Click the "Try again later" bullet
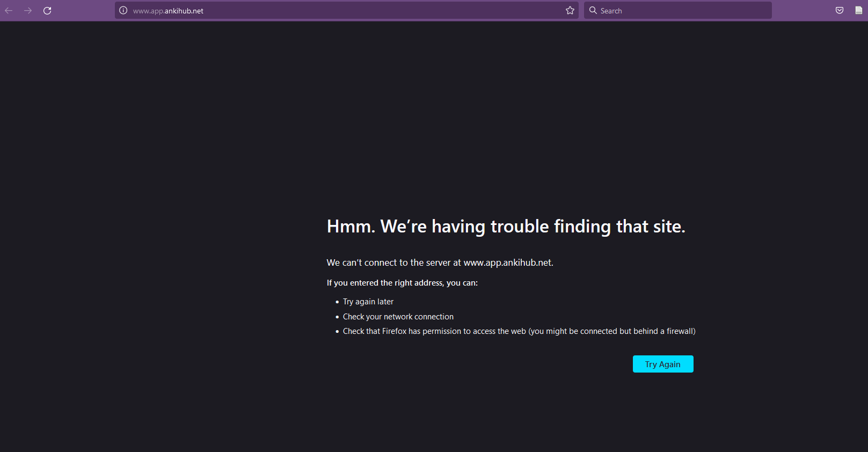Viewport: 868px width, 452px height. coord(368,302)
